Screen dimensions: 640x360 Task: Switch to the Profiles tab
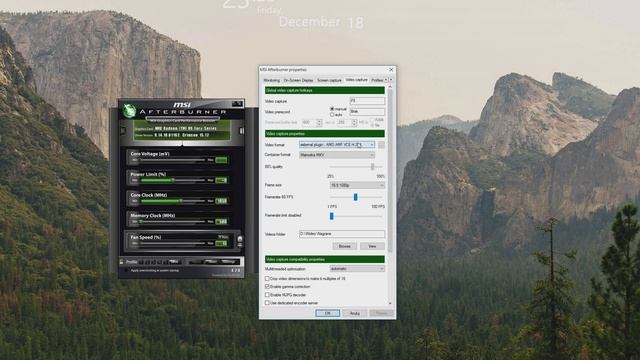coord(377,80)
